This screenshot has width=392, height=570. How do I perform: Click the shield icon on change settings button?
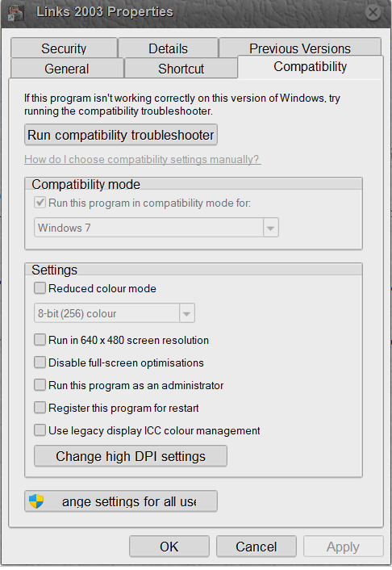coord(36,501)
